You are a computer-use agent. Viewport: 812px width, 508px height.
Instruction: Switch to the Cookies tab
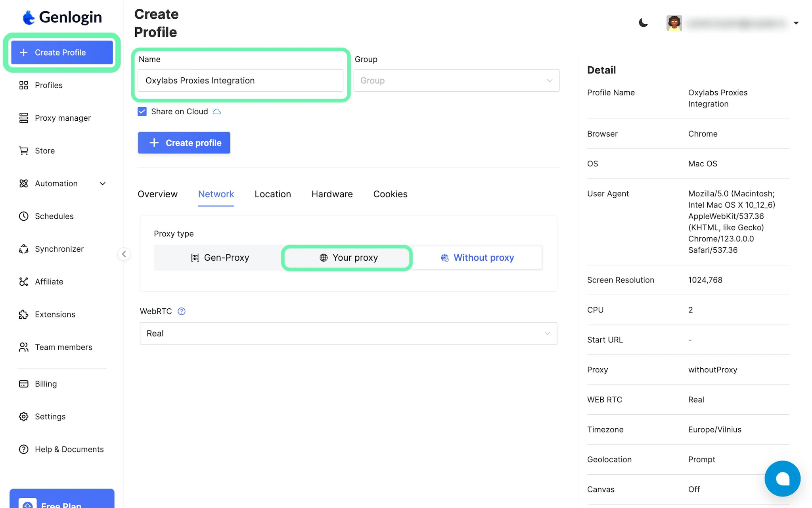coord(390,194)
